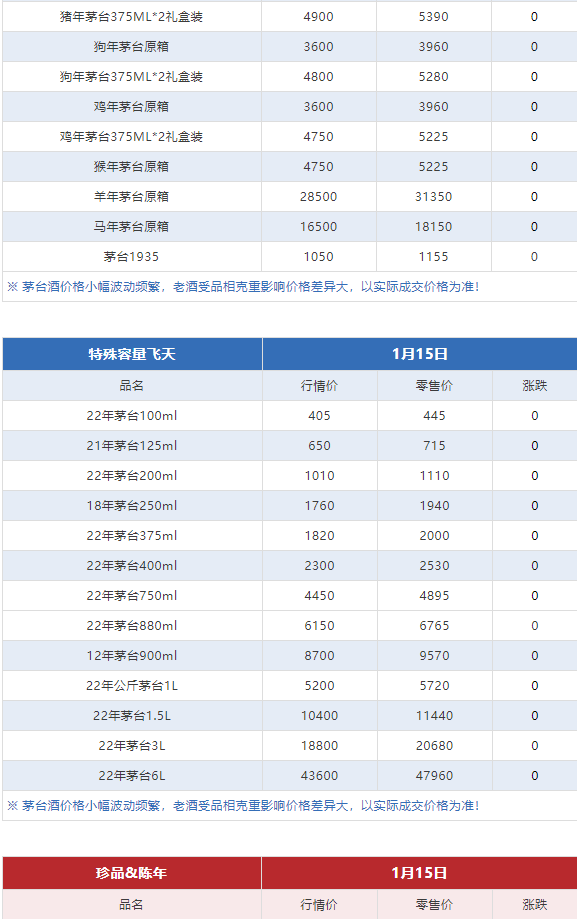
Task: Click market price 28500 for 羊年茅台
Action: click(x=318, y=196)
